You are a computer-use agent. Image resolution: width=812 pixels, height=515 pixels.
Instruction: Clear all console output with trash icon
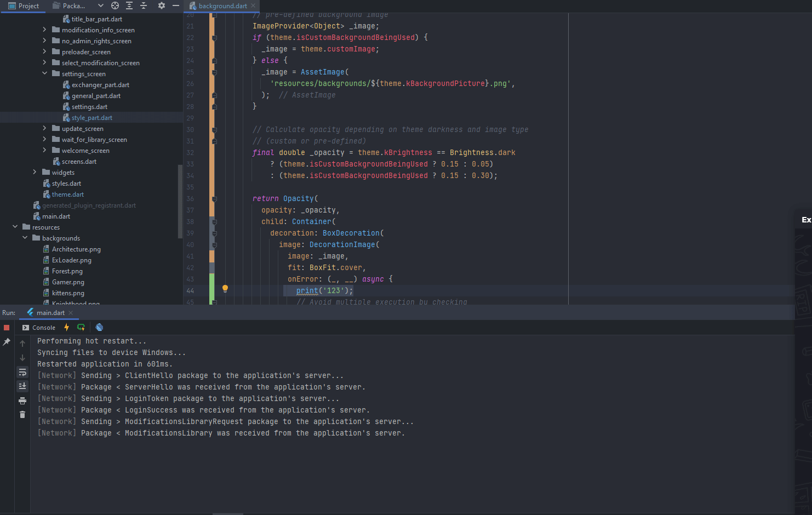click(x=22, y=415)
